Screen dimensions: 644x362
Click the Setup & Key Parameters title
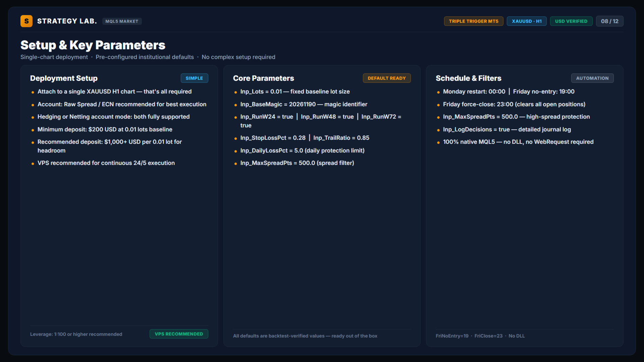(93, 45)
